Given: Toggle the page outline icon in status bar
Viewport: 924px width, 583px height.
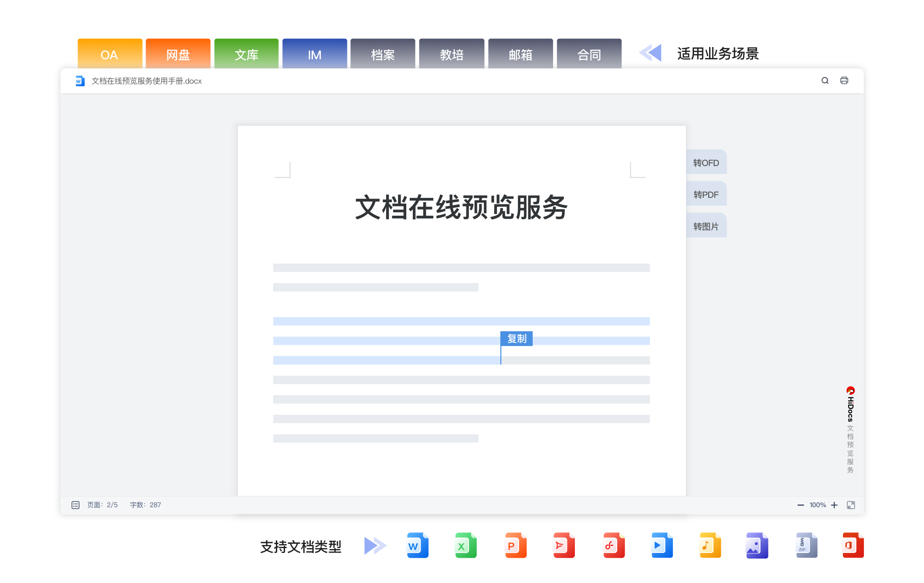Looking at the screenshot, I should [x=75, y=505].
